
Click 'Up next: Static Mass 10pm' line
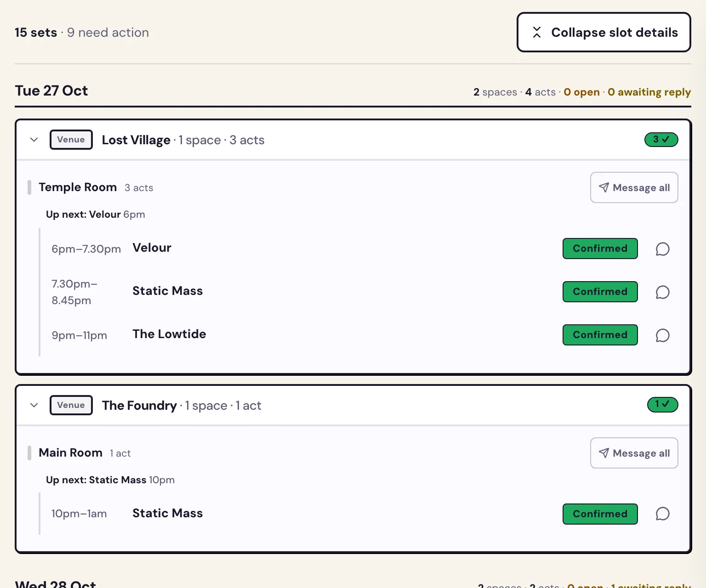coord(110,480)
